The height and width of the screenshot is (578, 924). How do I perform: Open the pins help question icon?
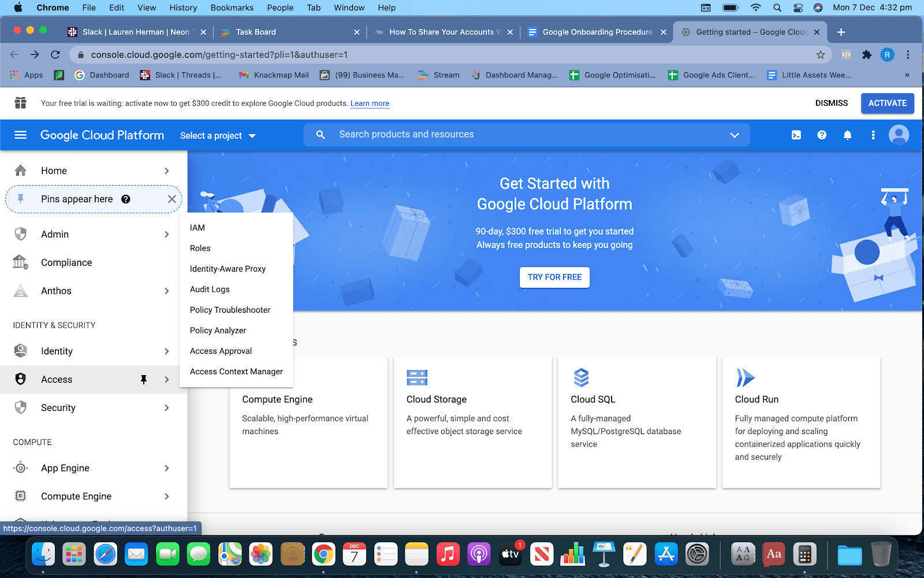(x=126, y=199)
